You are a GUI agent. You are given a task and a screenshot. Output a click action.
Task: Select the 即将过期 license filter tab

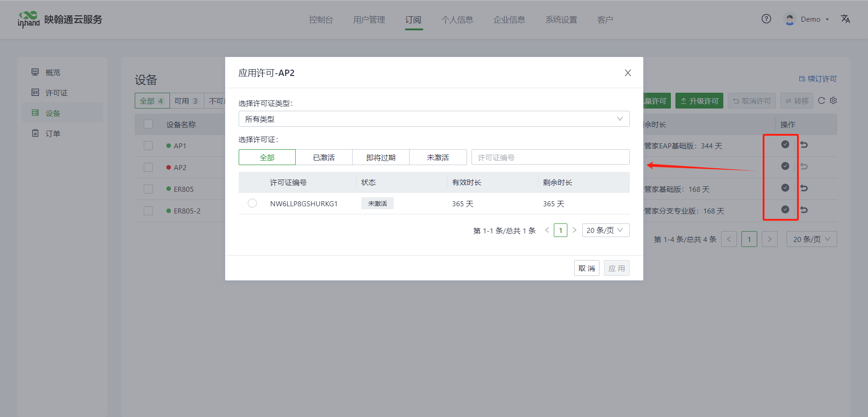click(x=381, y=157)
